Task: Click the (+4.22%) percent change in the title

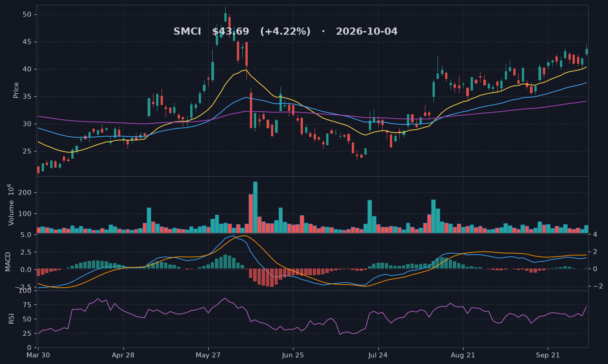Action: (x=285, y=32)
